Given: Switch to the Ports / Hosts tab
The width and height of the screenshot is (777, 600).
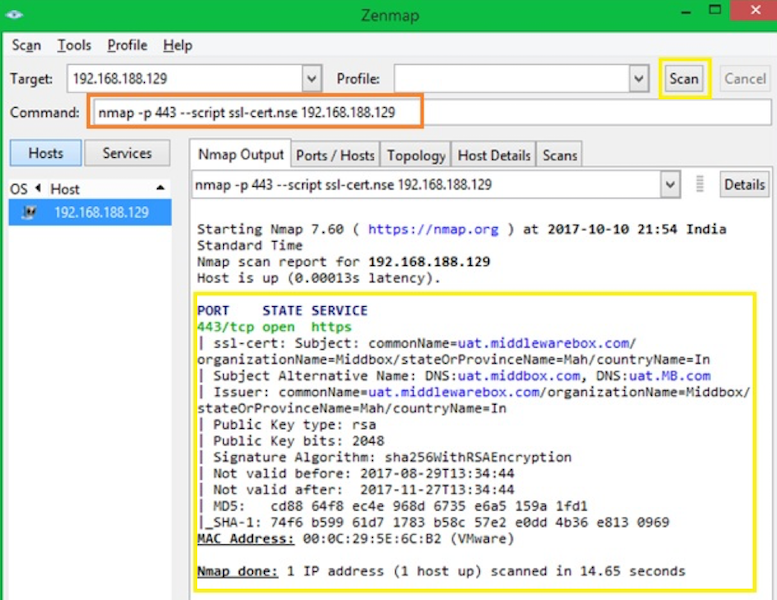Looking at the screenshot, I should (x=335, y=155).
